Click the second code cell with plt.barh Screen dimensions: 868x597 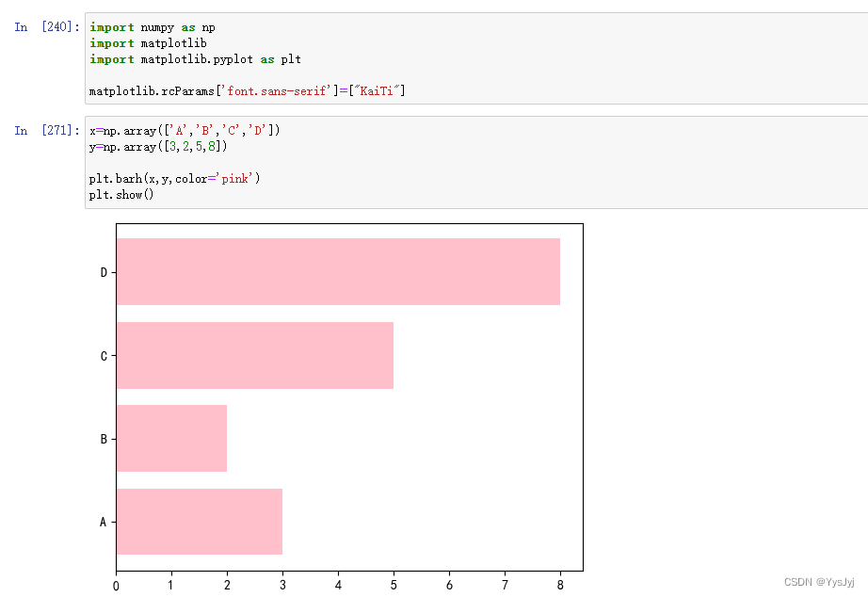click(476, 162)
